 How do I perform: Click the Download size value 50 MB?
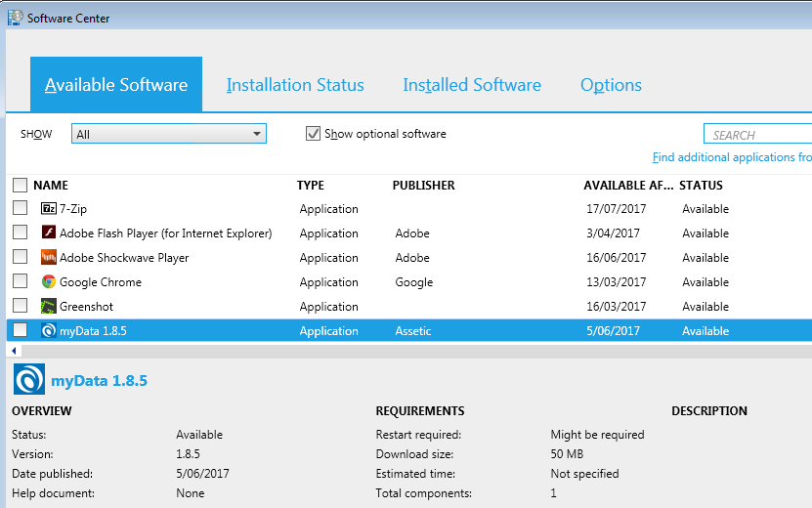coord(567,454)
